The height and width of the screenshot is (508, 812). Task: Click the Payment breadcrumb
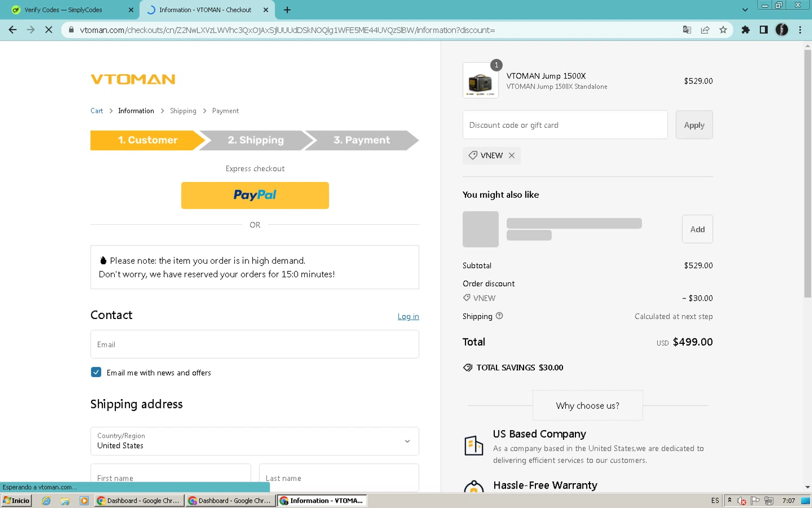point(225,111)
